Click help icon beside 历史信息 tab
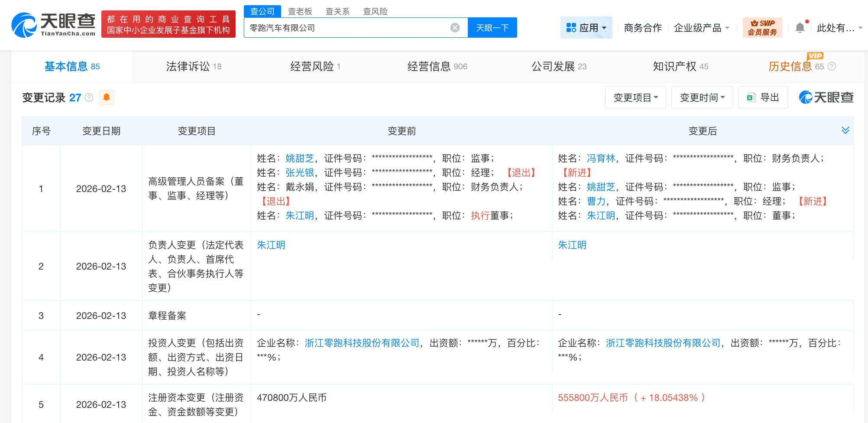Image resolution: width=868 pixels, height=423 pixels. pos(832,66)
